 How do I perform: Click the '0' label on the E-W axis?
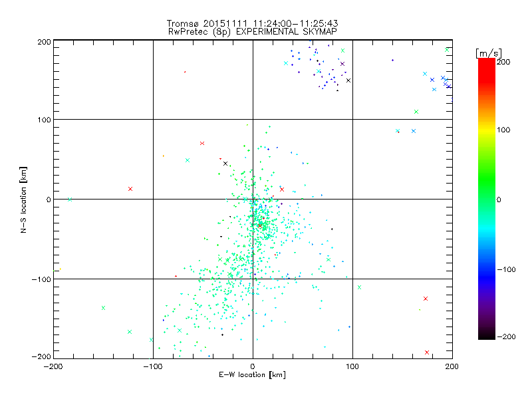[x=253, y=366]
